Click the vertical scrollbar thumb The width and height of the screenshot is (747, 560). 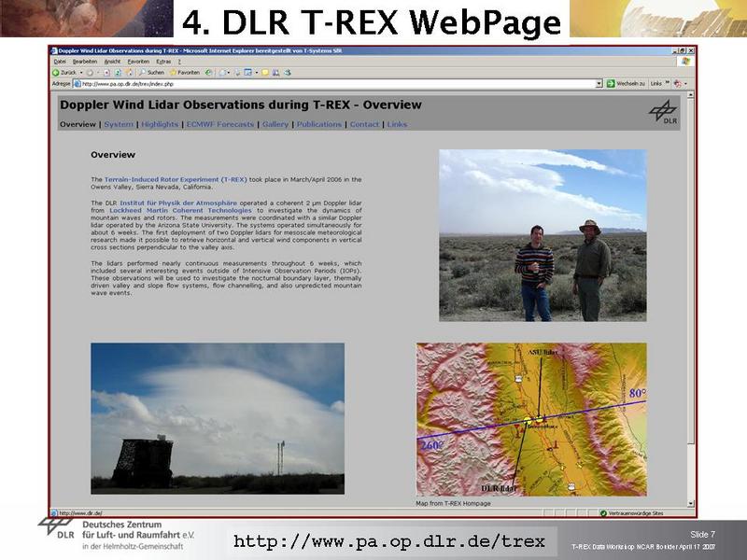691,272
